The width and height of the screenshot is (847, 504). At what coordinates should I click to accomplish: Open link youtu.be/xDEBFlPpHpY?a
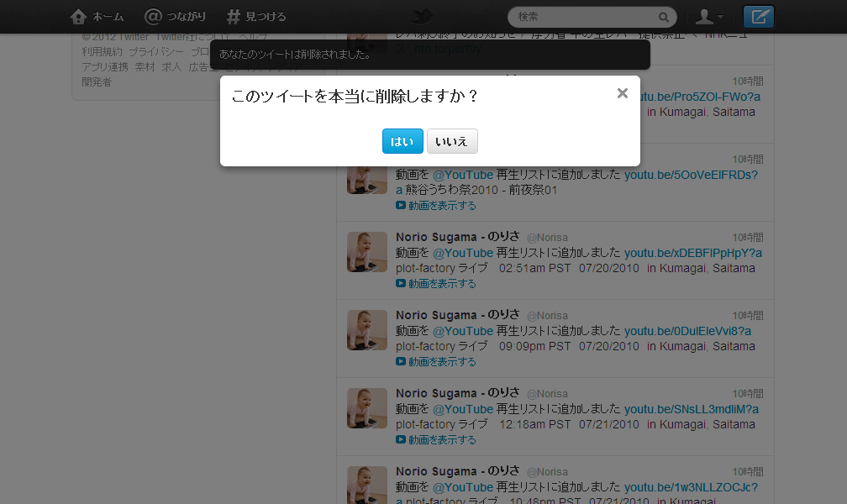pos(693,253)
